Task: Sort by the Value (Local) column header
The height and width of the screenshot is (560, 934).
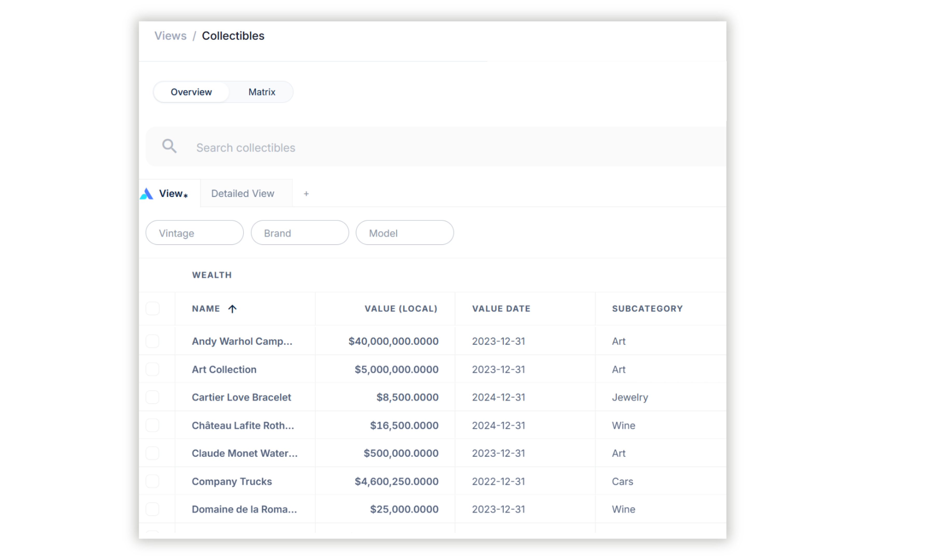Action: pos(401,309)
